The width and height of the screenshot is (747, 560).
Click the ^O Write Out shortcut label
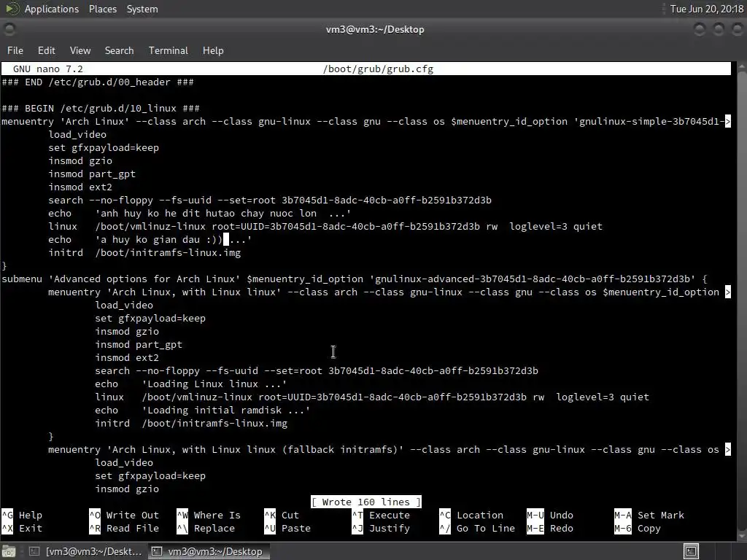click(x=124, y=516)
